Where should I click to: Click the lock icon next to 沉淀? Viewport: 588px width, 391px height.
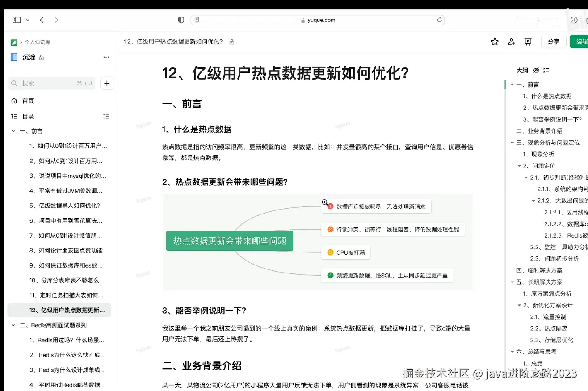pos(42,57)
